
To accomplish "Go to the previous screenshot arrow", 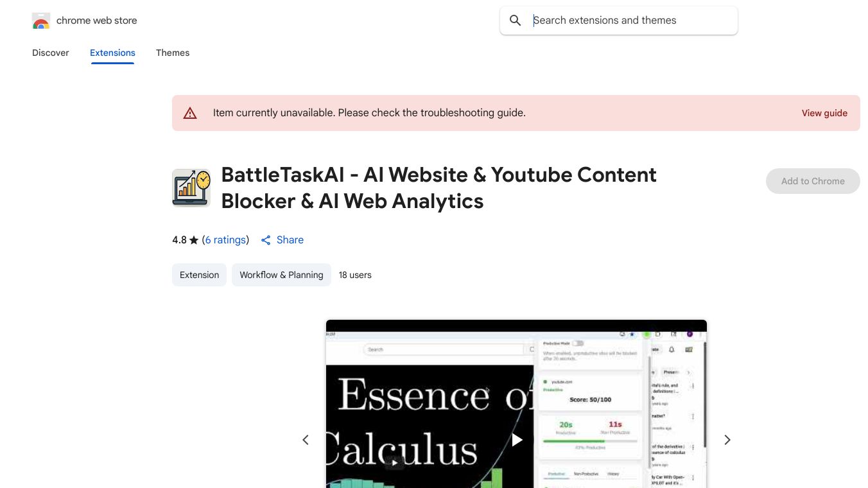I will point(306,440).
